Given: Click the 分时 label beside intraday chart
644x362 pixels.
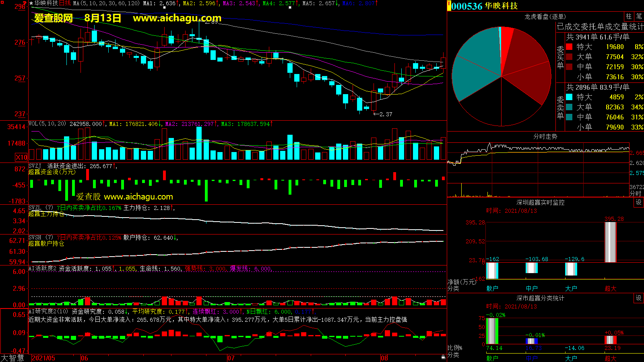Looking at the screenshot, I should (636, 193).
